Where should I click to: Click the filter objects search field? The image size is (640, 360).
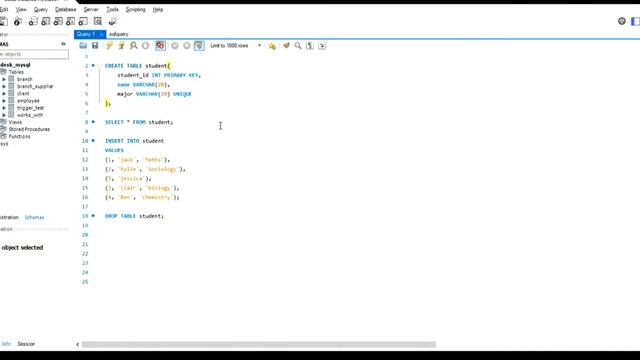click(34, 54)
